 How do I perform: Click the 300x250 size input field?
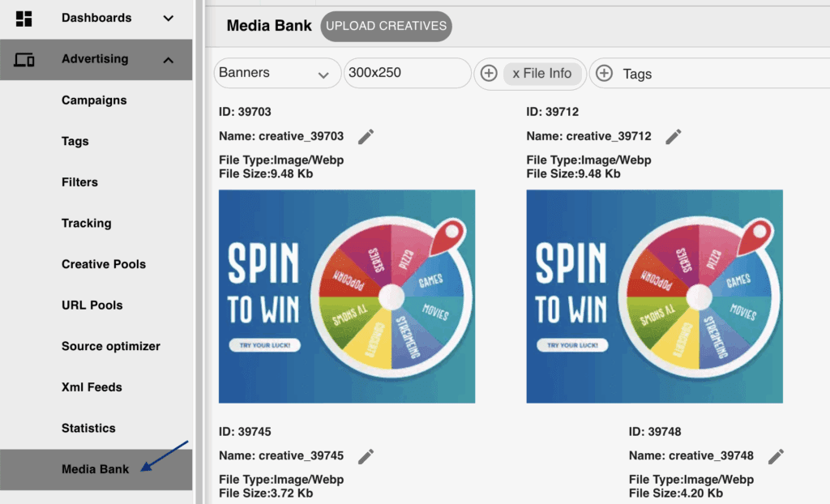pyautogui.click(x=407, y=73)
